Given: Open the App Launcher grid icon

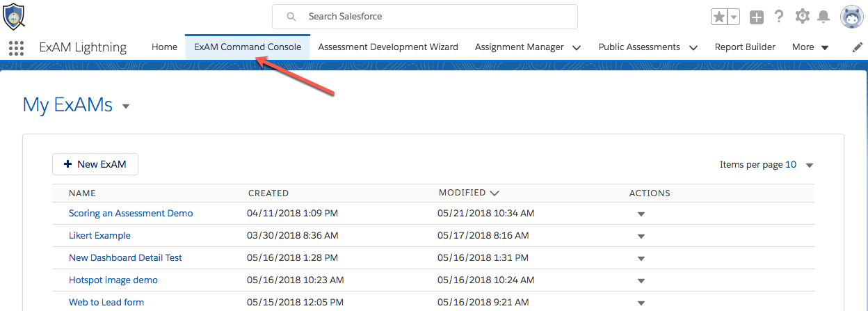Looking at the screenshot, I should 15,47.
